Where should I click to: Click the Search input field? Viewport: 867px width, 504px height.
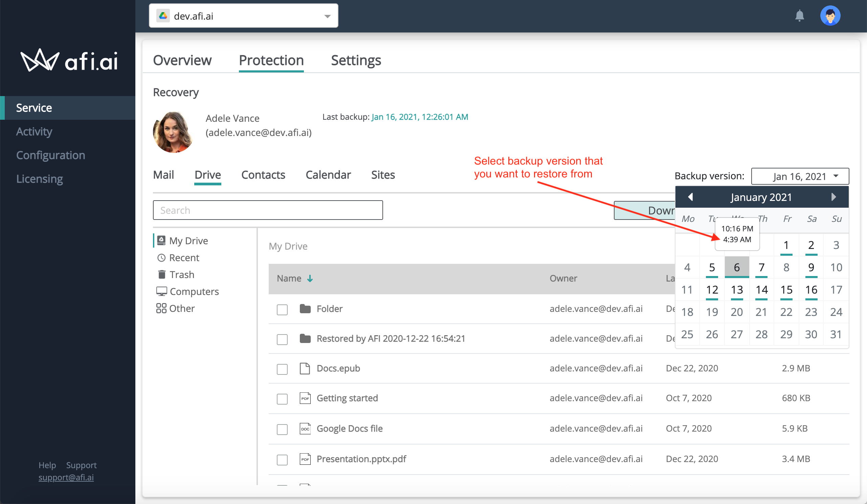[x=268, y=210]
